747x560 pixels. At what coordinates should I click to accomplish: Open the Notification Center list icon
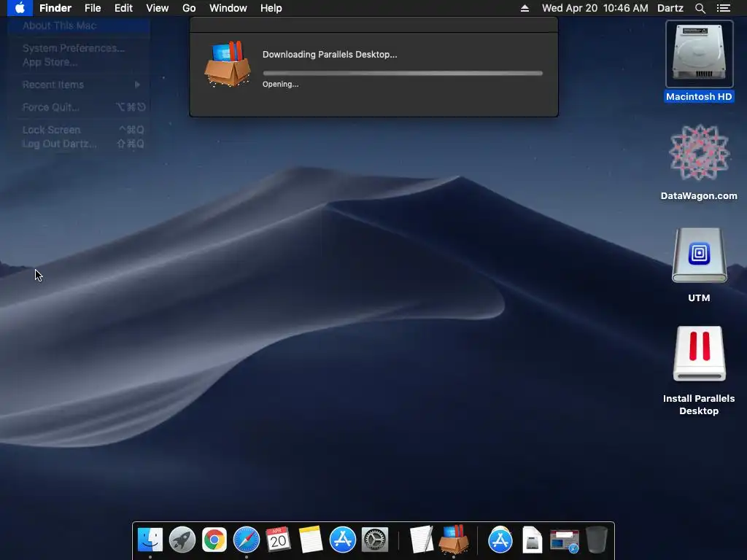(723, 8)
